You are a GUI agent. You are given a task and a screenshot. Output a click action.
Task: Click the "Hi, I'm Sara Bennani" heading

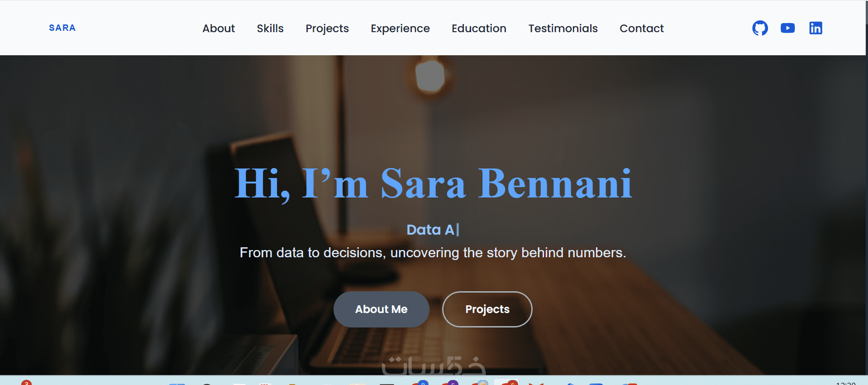pyautogui.click(x=433, y=183)
